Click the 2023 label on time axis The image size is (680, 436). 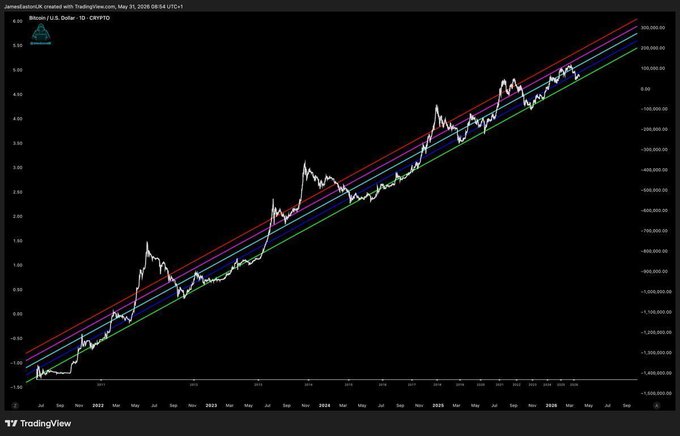[211, 406]
